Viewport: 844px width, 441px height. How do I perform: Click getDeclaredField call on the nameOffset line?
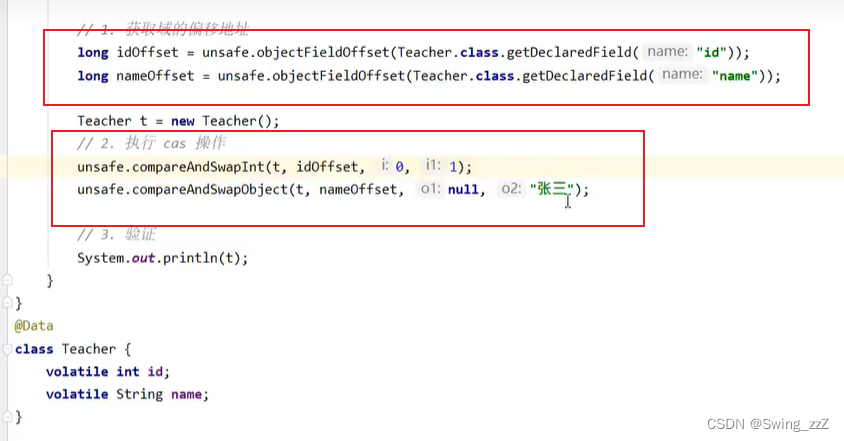point(585,76)
